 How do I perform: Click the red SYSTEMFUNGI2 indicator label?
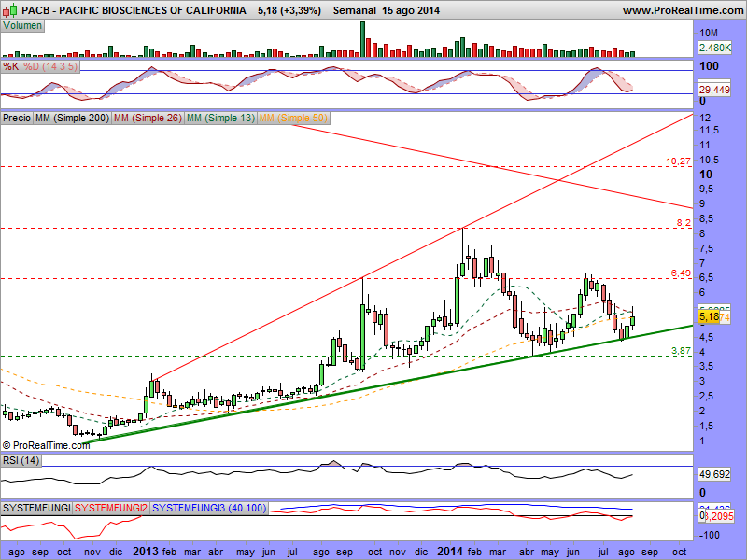111,508
